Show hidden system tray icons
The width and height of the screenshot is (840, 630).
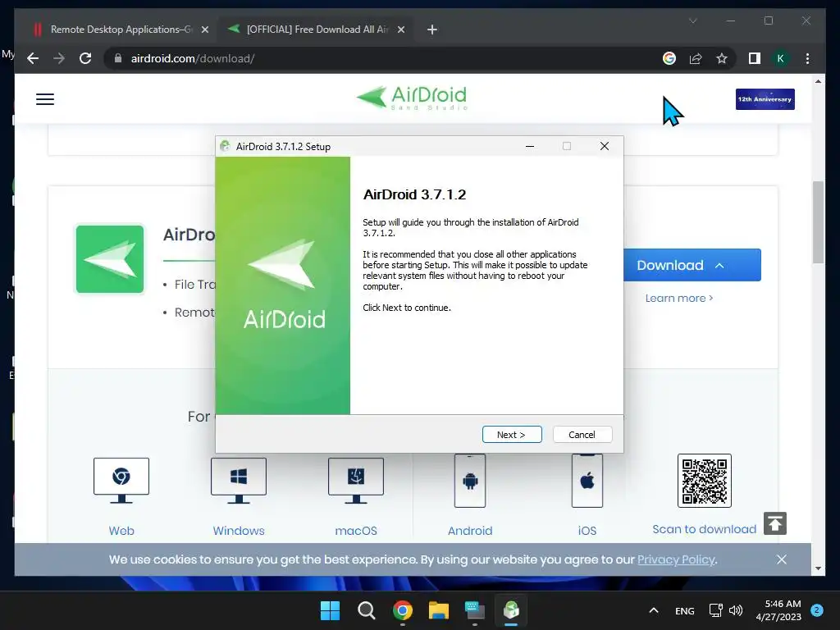pyautogui.click(x=654, y=610)
